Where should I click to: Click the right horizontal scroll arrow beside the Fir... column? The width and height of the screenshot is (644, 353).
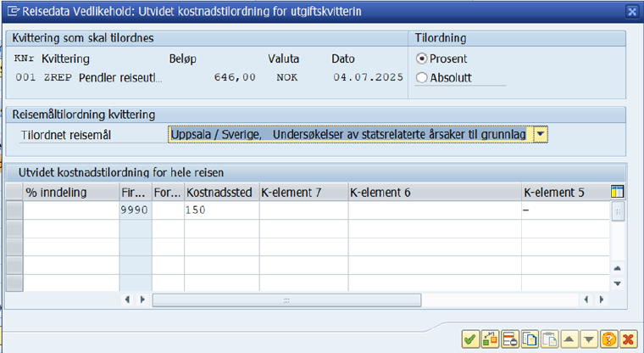pyautogui.click(x=142, y=300)
